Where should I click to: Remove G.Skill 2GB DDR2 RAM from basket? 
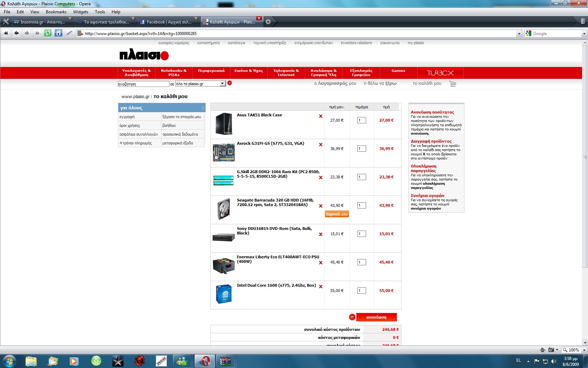click(x=321, y=178)
